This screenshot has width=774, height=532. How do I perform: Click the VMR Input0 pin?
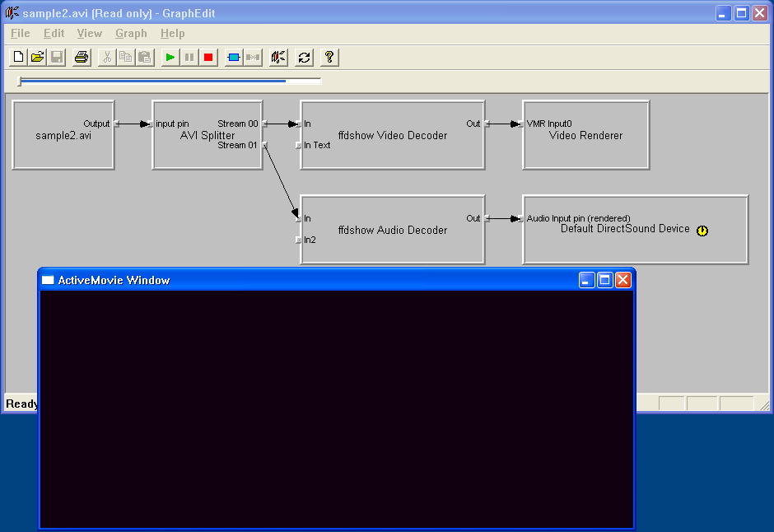tap(520, 124)
